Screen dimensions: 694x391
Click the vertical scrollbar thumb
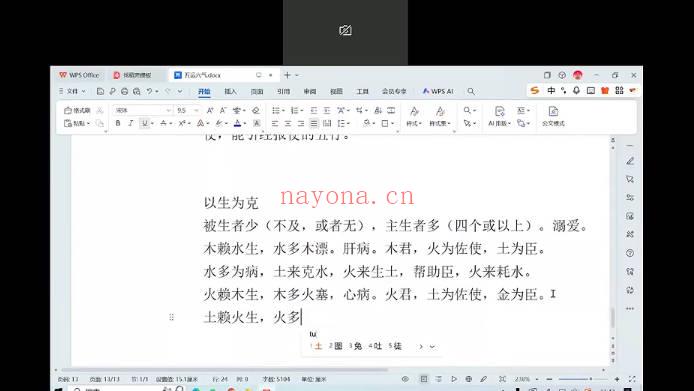point(613,317)
